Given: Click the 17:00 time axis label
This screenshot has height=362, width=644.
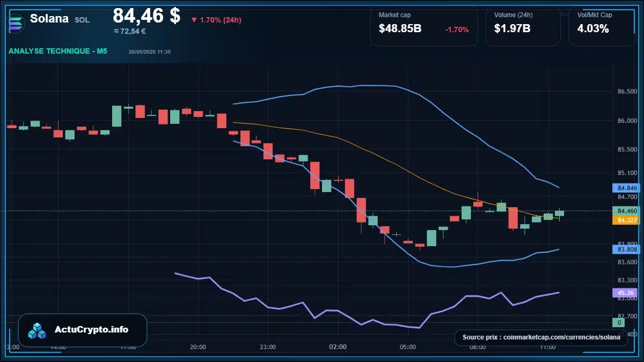Looking at the screenshot, I should coord(128,347).
